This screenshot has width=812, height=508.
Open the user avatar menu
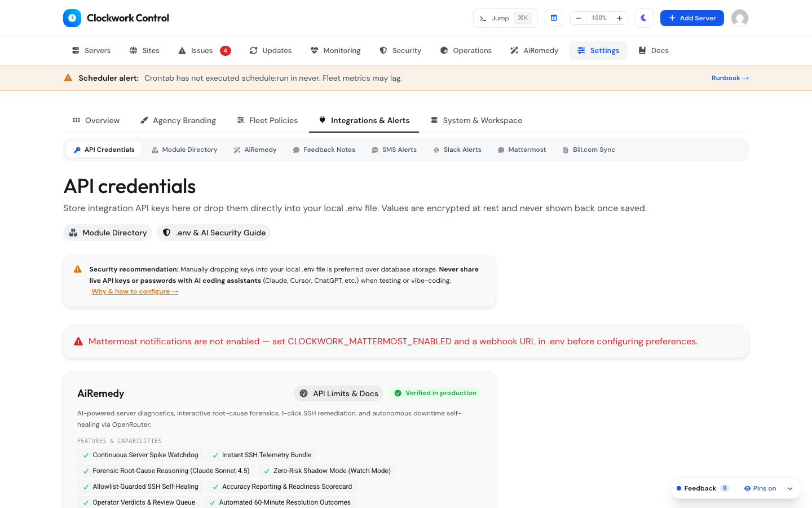pyautogui.click(x=740, y=18)
